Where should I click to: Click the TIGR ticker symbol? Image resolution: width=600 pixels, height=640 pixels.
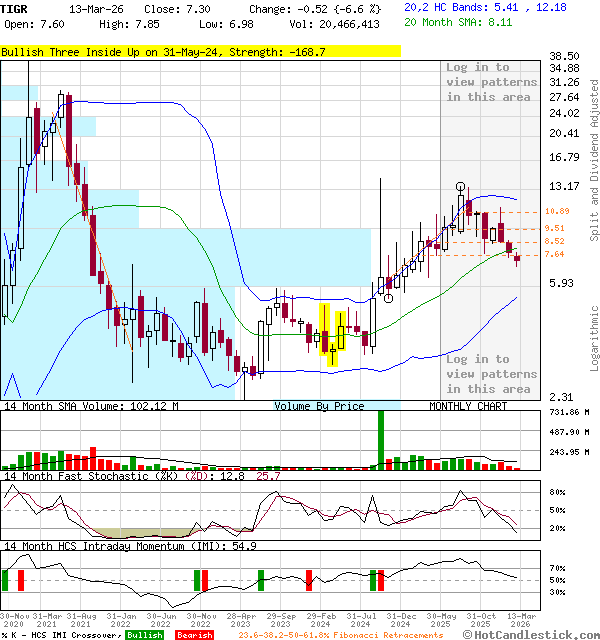coord(15,8)
